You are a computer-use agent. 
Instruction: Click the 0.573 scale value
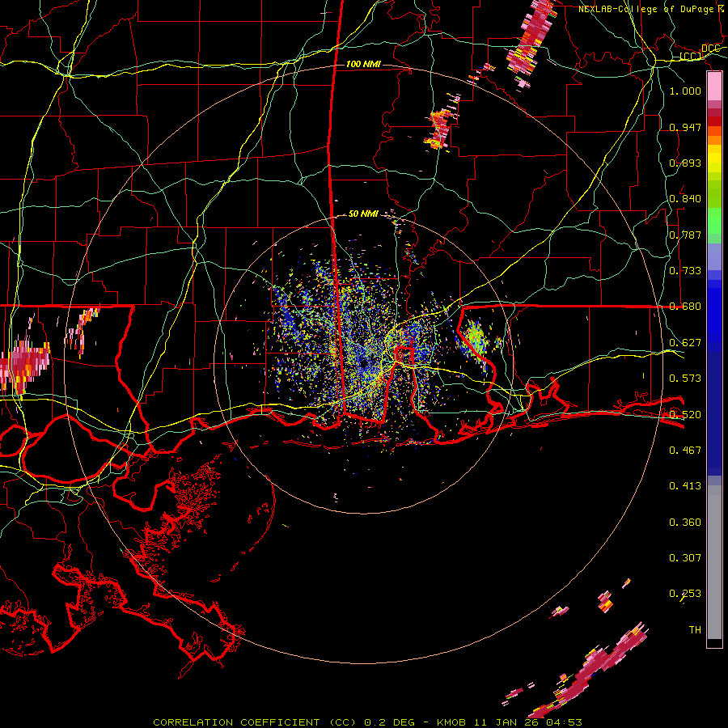click(x=685, y=379)
